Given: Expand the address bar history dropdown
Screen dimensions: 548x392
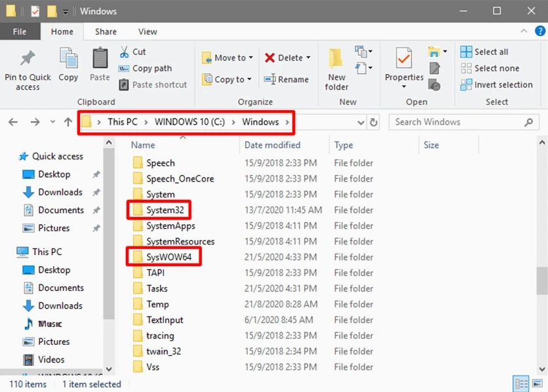Looking at the screenshot, I should (361, 123).
